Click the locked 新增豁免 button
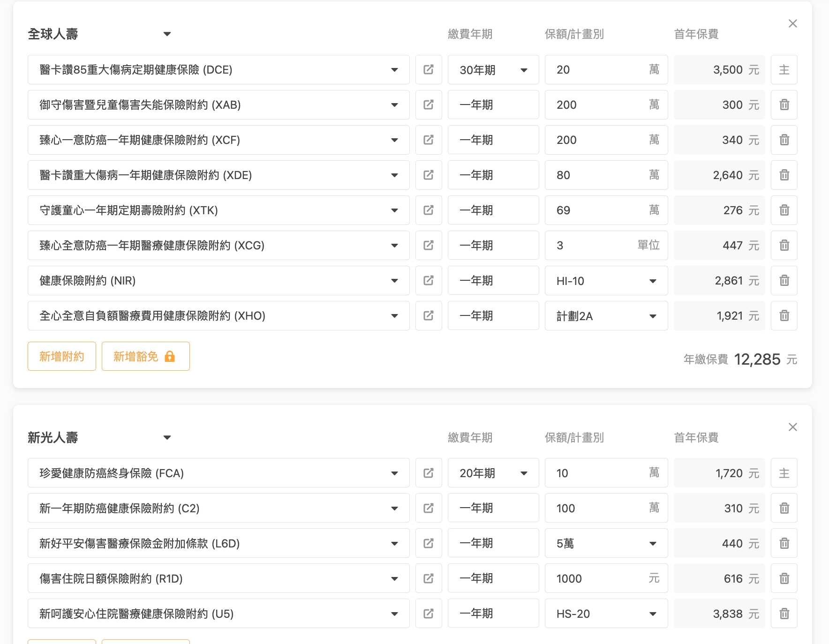 click(146, 357)
